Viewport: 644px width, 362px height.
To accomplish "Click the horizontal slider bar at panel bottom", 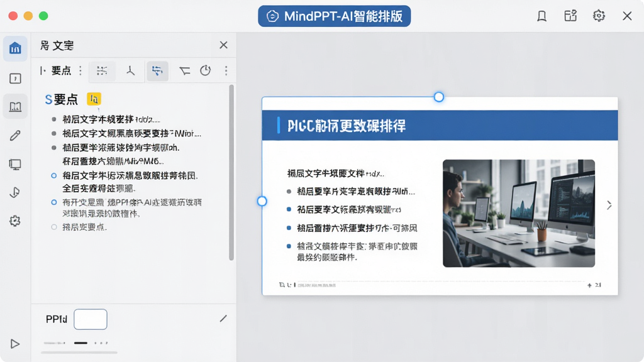I will pyautogui.click(x=79, y=352).
